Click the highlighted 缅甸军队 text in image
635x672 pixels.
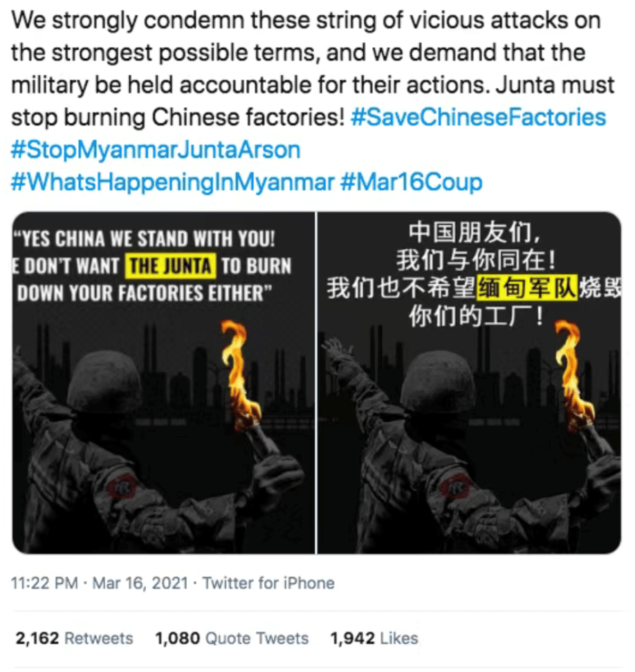coord(528,288)
